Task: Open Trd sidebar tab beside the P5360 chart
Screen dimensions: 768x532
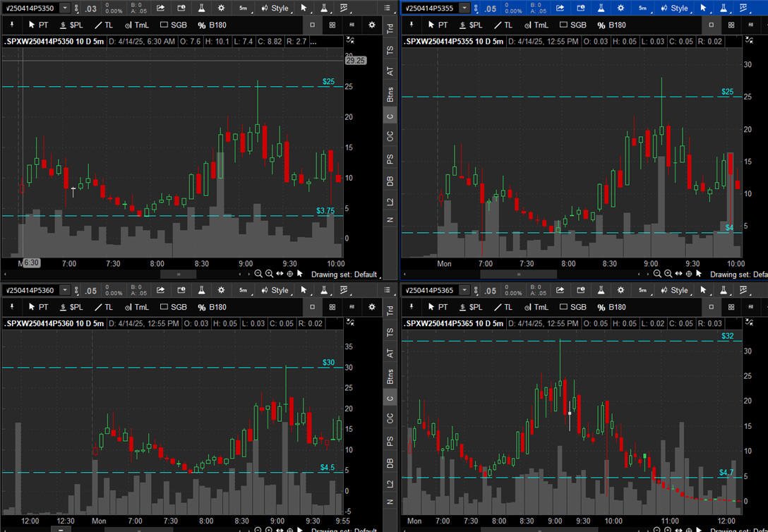Action: tap(390, 310)
